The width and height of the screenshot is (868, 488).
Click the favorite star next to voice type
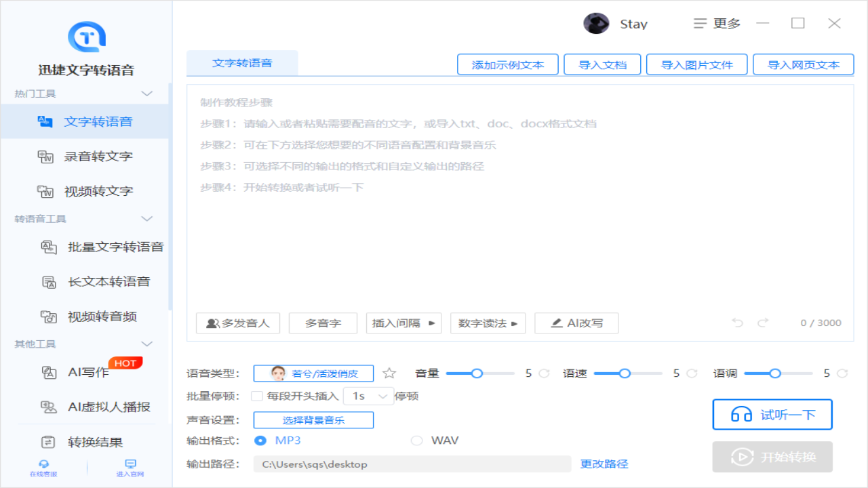[389, 373]
